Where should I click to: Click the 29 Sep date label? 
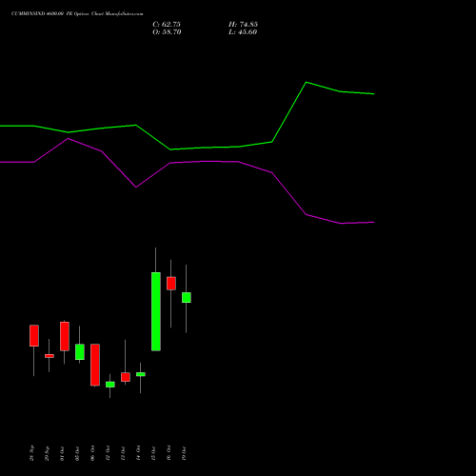click(x=47, y=453)
